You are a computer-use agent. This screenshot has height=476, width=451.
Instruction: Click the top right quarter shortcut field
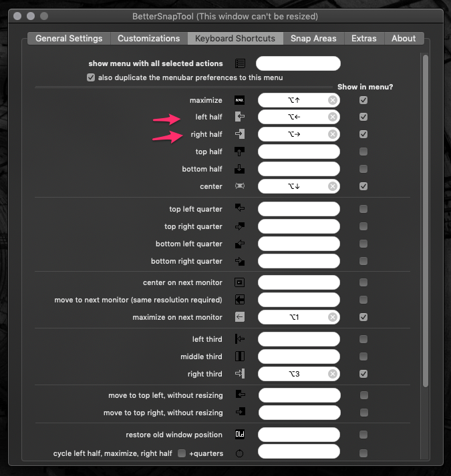[299, 226]
